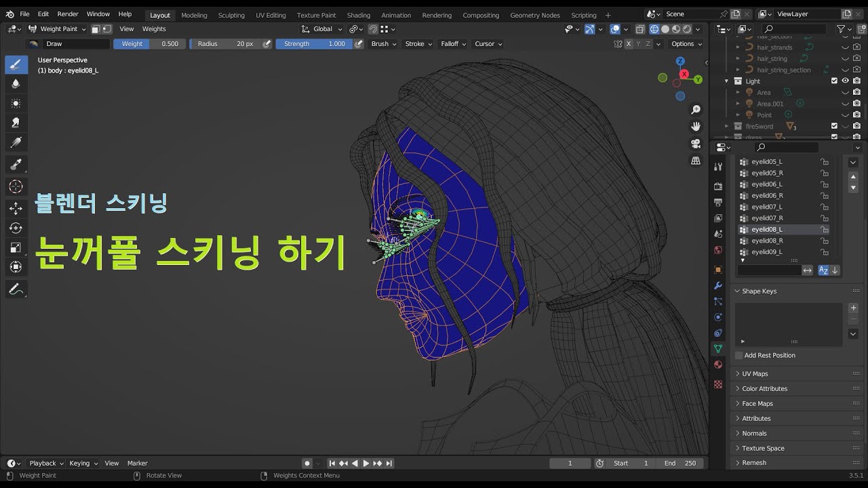
Task: Select the Transform tool
Action: [16, 266]
